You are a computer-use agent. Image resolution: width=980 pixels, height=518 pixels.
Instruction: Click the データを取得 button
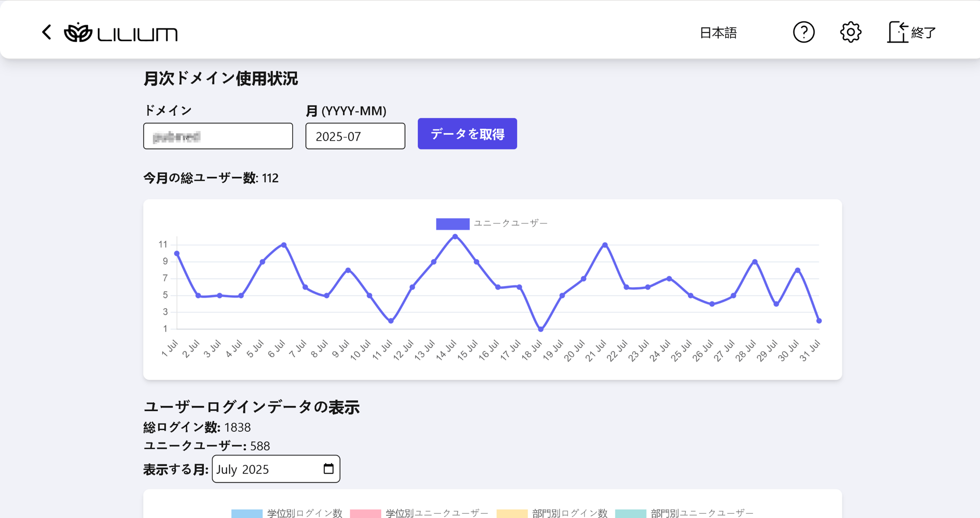coord(467,134)
